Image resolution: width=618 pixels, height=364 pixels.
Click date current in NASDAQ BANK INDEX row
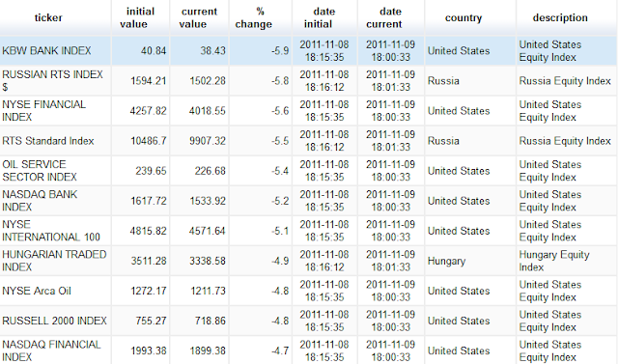tap(390, 201)
